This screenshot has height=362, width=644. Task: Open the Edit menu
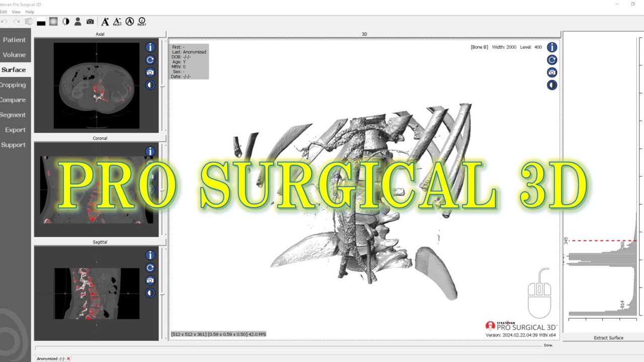(x=3, y=12)
